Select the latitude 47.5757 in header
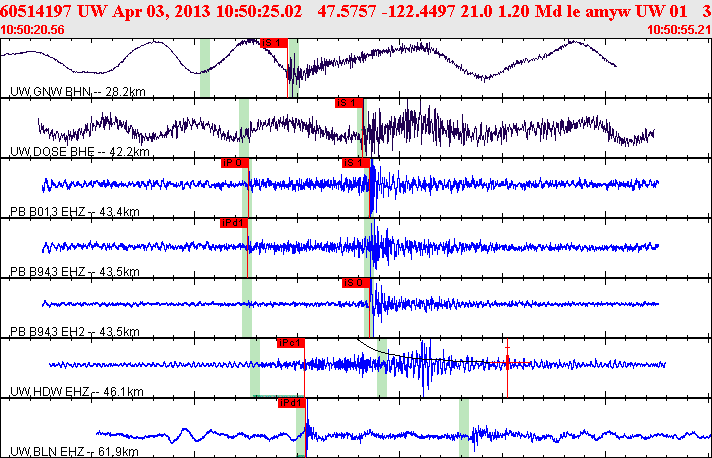 pos(347,11)
